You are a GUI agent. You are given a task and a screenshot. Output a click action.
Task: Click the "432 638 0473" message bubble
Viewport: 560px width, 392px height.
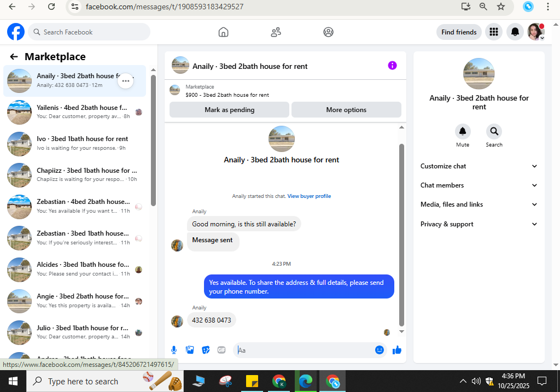(212, 320)
